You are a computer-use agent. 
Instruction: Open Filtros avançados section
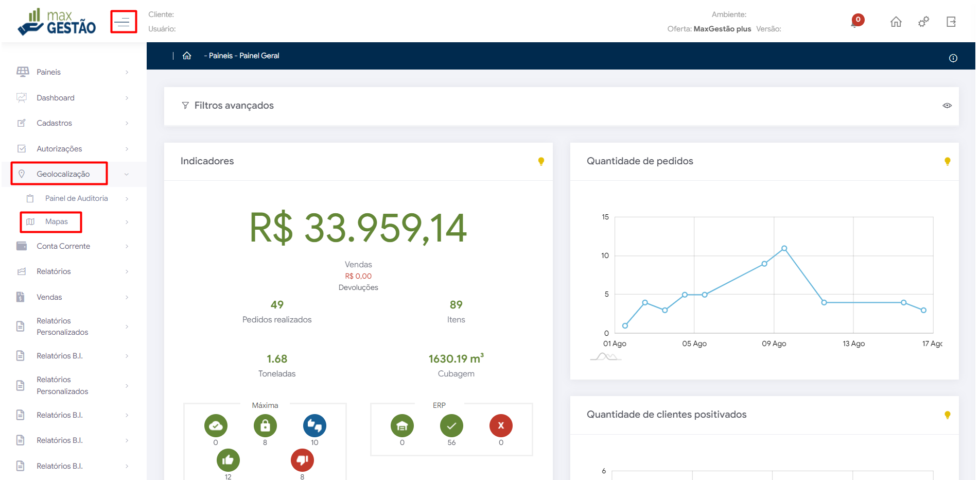click(x=234, y=106)
